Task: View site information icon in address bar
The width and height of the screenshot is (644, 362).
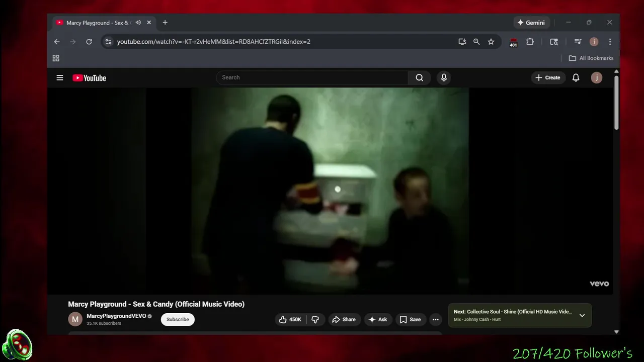Action: click(x=108, y=42)
